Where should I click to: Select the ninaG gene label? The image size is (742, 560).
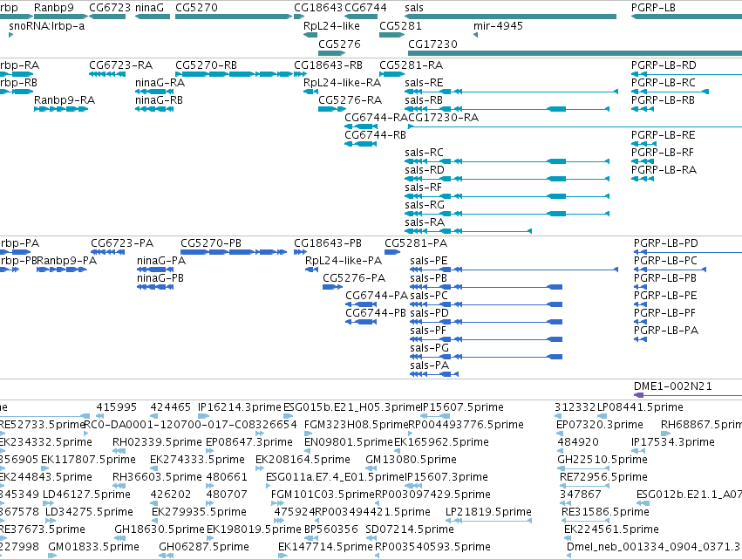150,8
